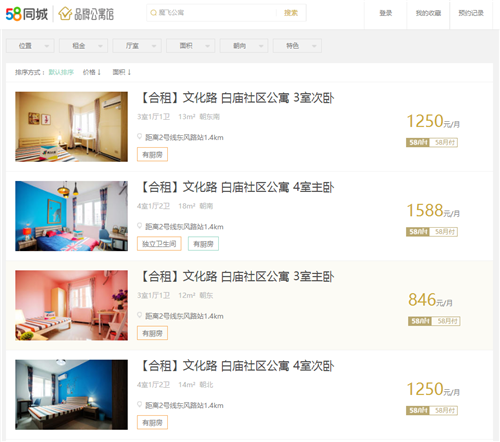
Task: Open the pink bedroom listing thumbnail
Action: coord(71,305)
